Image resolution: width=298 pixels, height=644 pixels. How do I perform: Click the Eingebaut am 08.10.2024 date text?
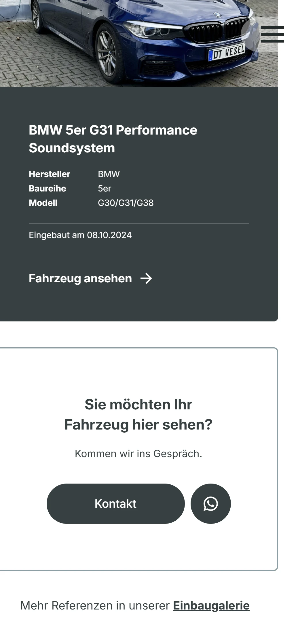click(80, 235)
